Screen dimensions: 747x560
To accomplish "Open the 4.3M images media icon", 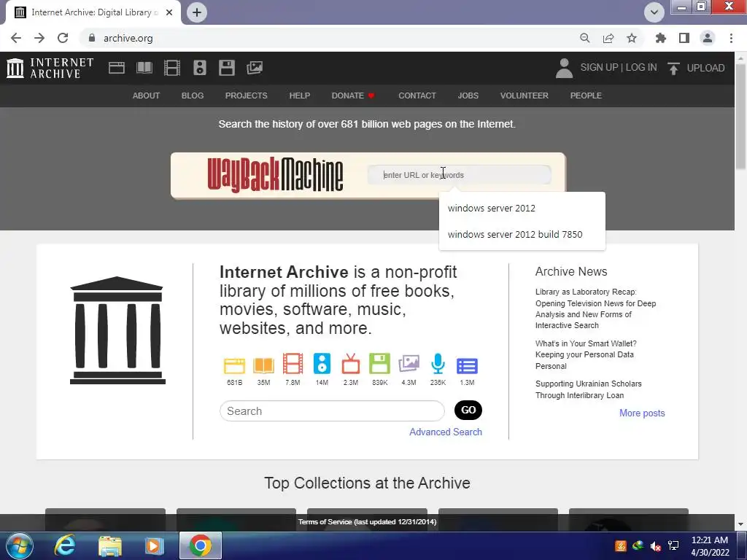I will point(409,364).
